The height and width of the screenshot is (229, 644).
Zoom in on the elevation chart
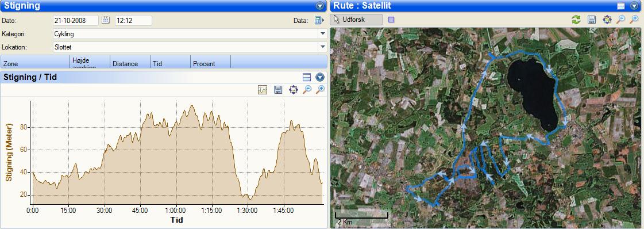coord(320,90)
